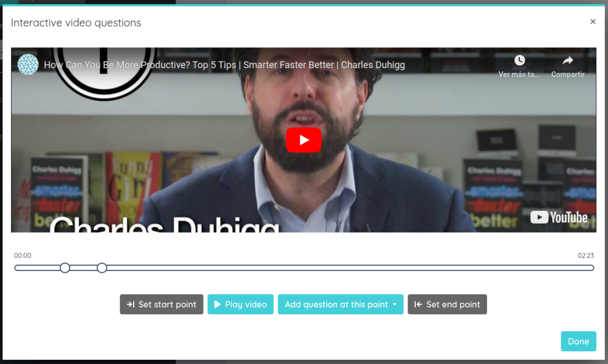Click the Interactive video questions heading
Viewport: 608px width, 364px height.
click(76, 23)
